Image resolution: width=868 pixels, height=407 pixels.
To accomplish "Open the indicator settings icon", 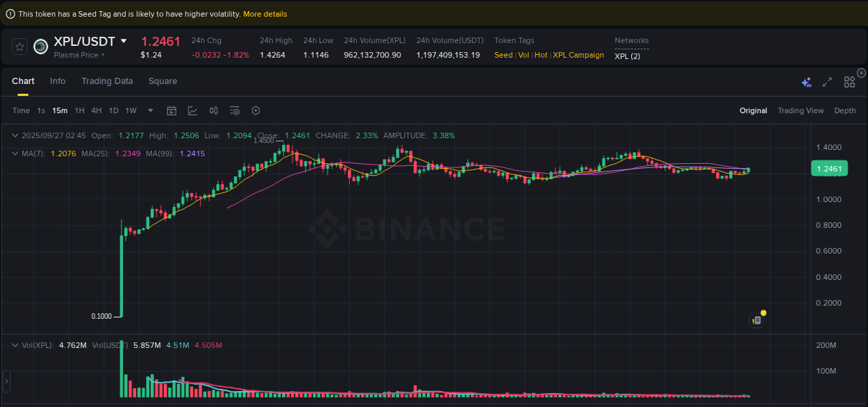I will pos(234,110).
